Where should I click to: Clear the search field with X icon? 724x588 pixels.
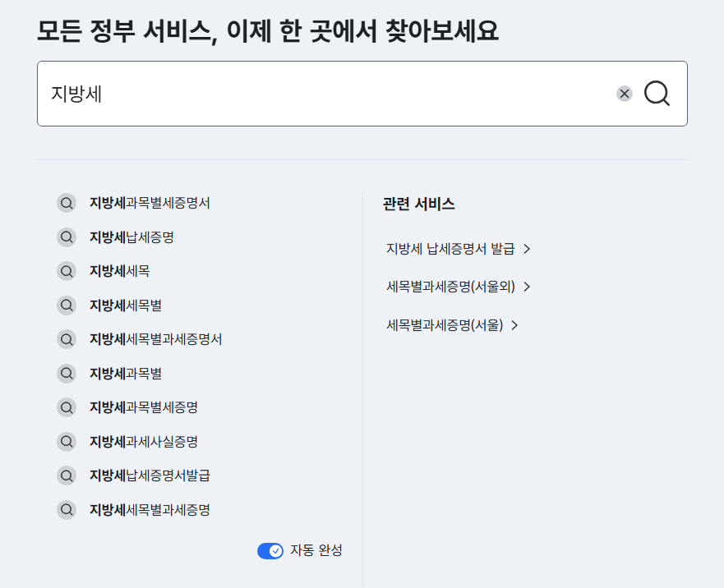coord(625,94)
